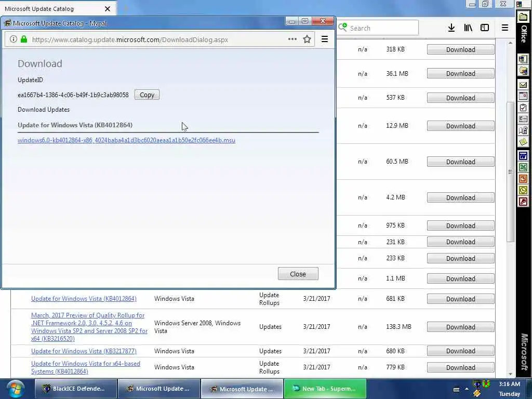Open the page actions three-dot menu in dialog
Viewport: 532px width, 399px height.
[292, 39]
